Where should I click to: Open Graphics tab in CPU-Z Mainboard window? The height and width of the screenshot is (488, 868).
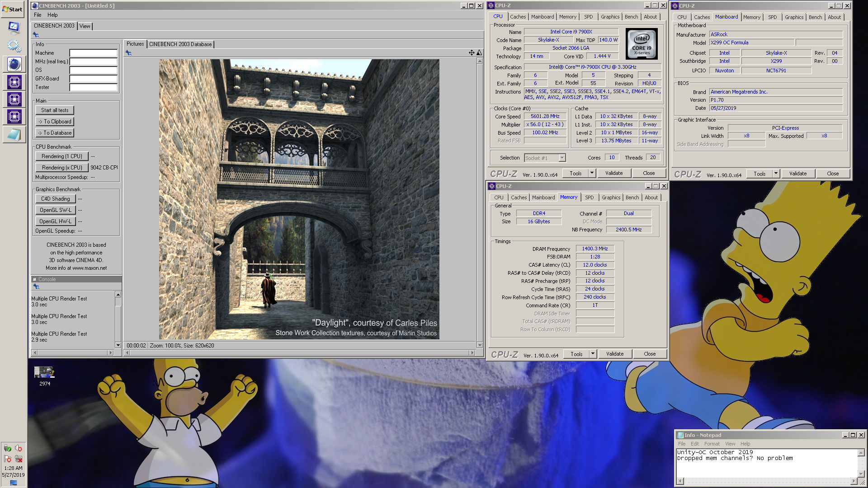point(794,17)
